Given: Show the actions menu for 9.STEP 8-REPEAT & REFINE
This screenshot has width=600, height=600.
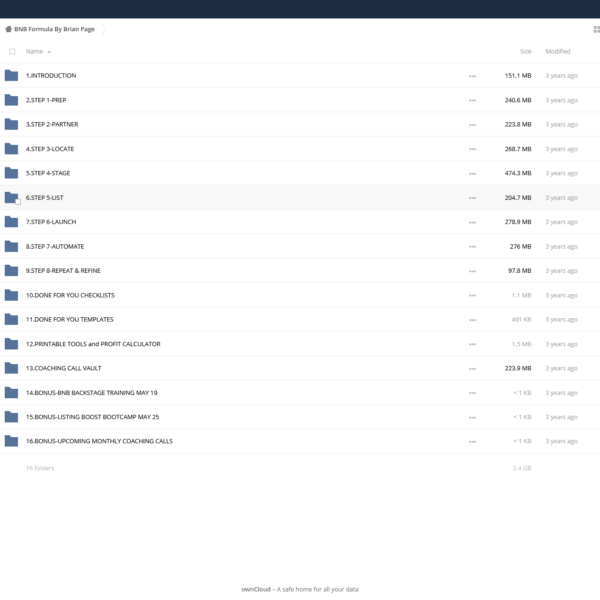Looking at the screenshot, I should (473, 271).
